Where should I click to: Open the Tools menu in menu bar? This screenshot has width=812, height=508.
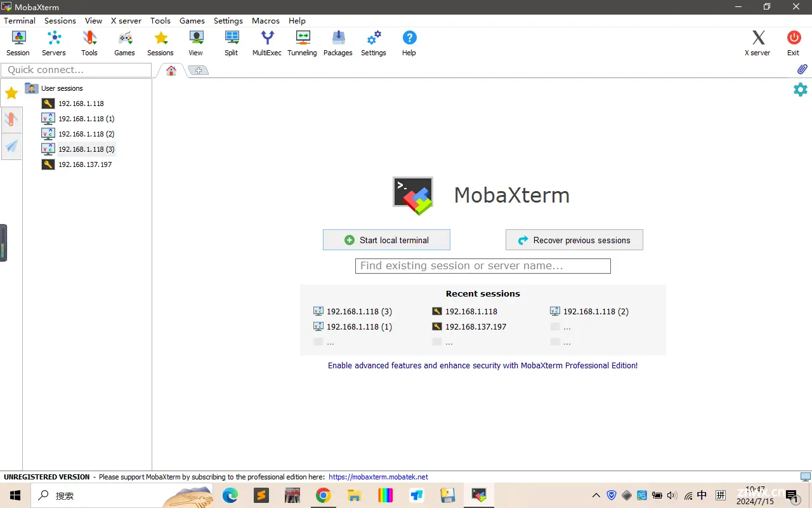tap(160, 20)
